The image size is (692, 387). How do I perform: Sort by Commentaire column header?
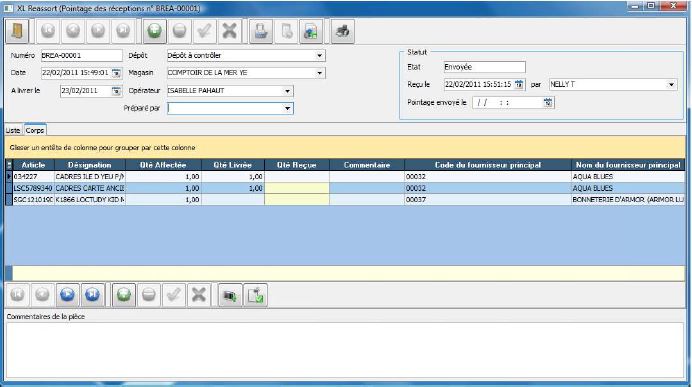tap(367, 165)
